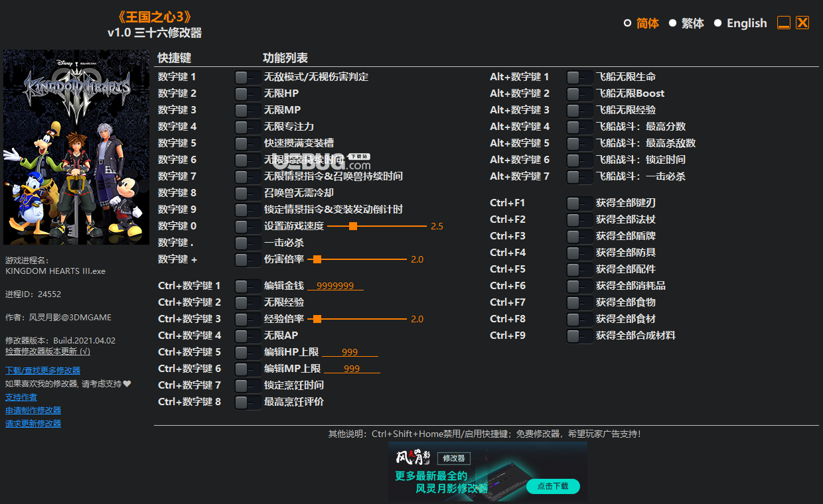
Task: Switch on 召唤兽无需冷却
Action: 248,193
